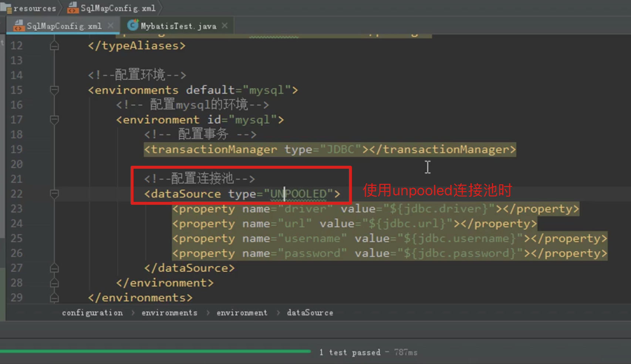Close the SqlMapConfig.xml tab
Image resolution: width=631 pixels, height=364 pixels.
(x=111, y=26)
